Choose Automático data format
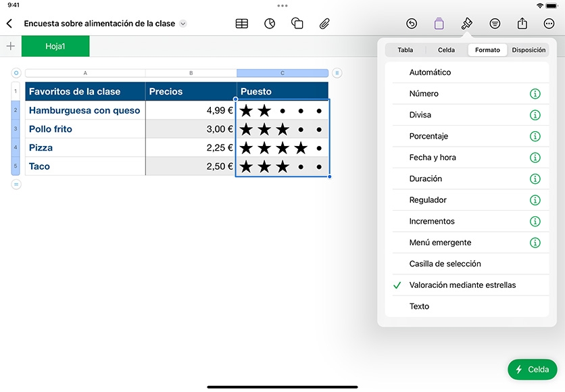This screenshot has width=565, height=392. [467, 72]
